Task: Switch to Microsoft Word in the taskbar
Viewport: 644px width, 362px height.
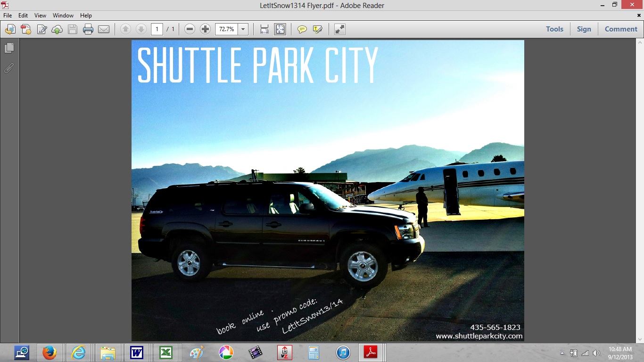Action: coord(137,353)
